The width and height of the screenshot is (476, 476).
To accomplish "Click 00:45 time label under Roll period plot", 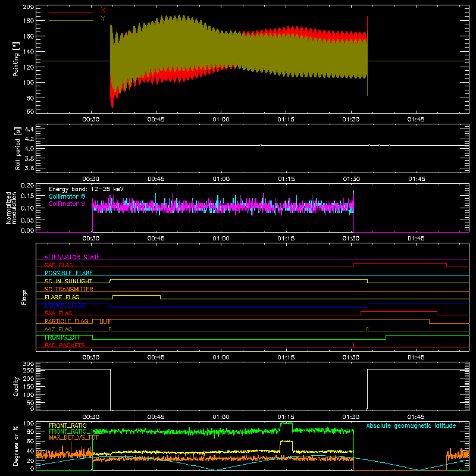I will tap(156, 179).
